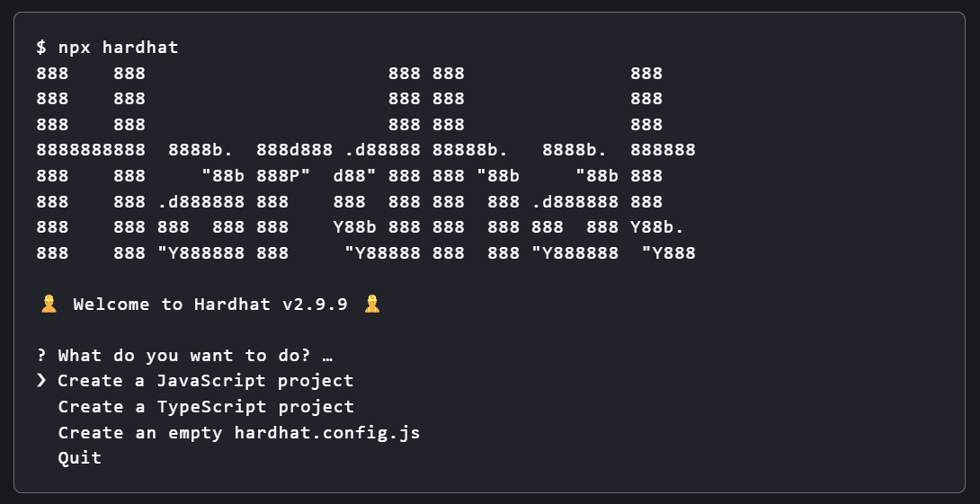The image size is (980, 504).
Task: Select the Quit option
Action: (80, 458)
